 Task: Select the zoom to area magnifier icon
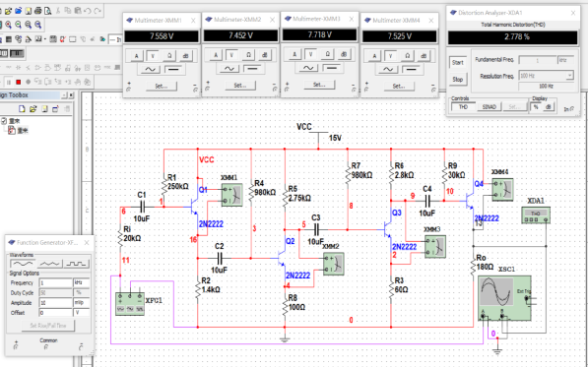point(29,25)
